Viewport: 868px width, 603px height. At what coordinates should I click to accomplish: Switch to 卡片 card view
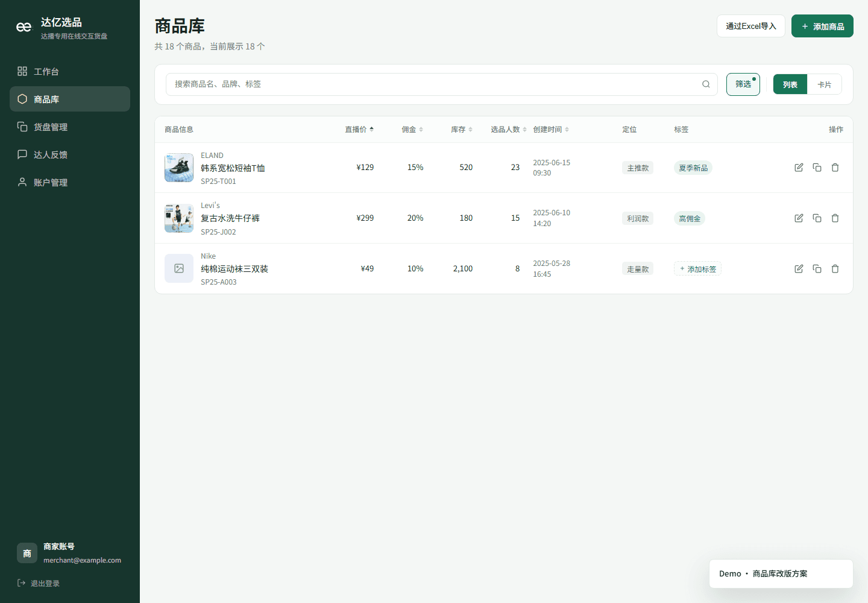pyautogui.click(x=824, y=84)
